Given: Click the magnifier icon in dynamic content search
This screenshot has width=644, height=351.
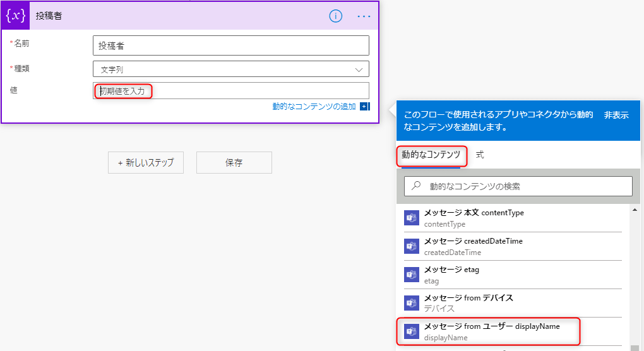Looking at the screenshot, I should pyautogui.click(x=416, y=186).
